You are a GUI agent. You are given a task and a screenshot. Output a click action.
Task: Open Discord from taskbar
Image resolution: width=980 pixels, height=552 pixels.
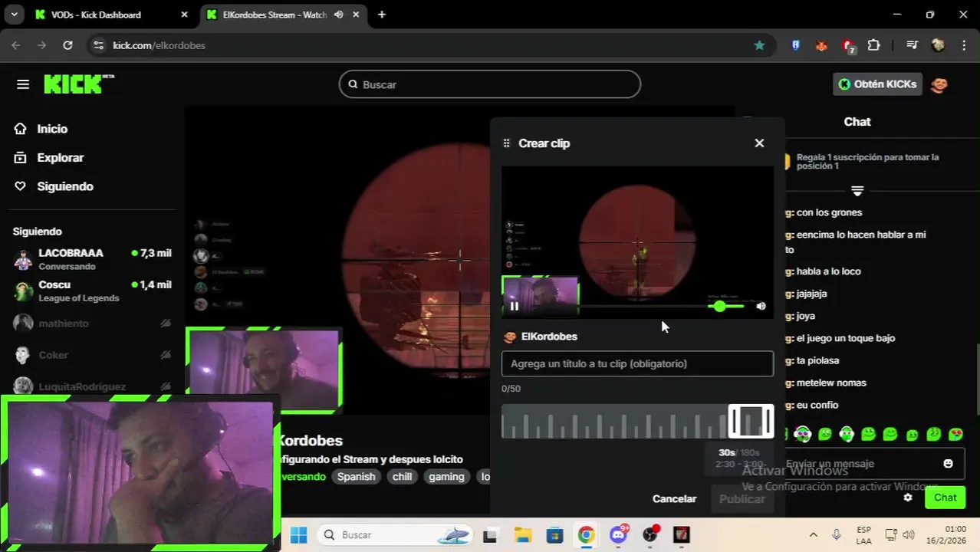(x=619, y=535)
